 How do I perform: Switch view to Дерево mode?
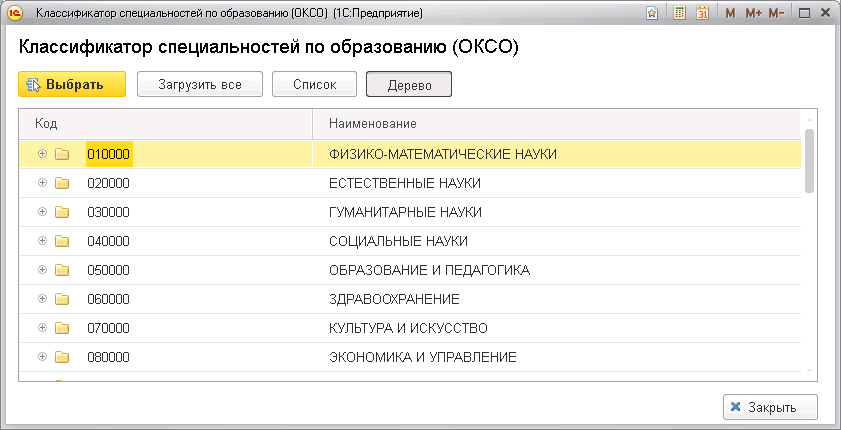coord(409,85)
